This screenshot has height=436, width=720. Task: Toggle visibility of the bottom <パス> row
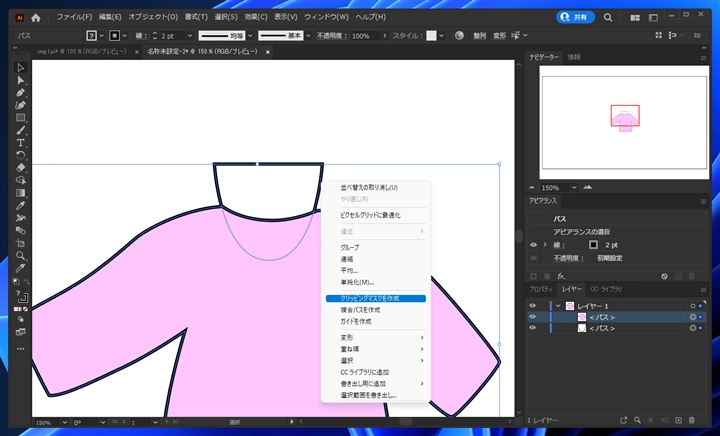click(x=533, y=328)
